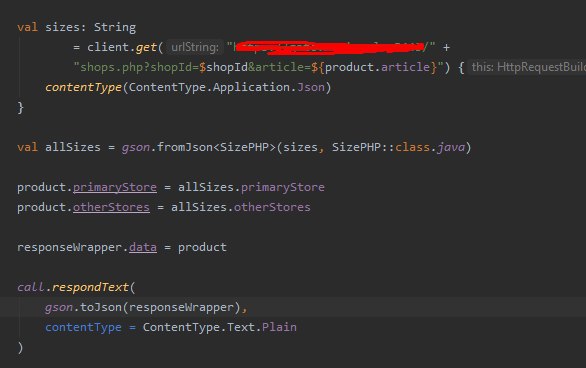Click the 'shops.php?shopId=' string text
The height and width of the screenshot is (368, 586).
click(x=139, y=67)
